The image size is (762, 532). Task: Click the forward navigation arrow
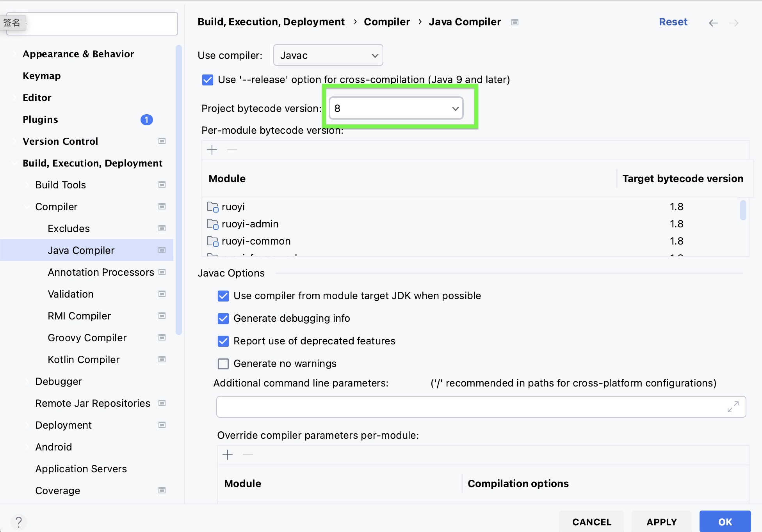[x=734, y=23]
